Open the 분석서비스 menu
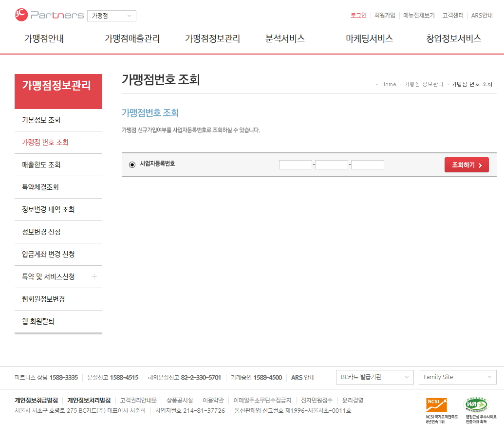Viewport: 504px width, 440px height. (285, 38)
